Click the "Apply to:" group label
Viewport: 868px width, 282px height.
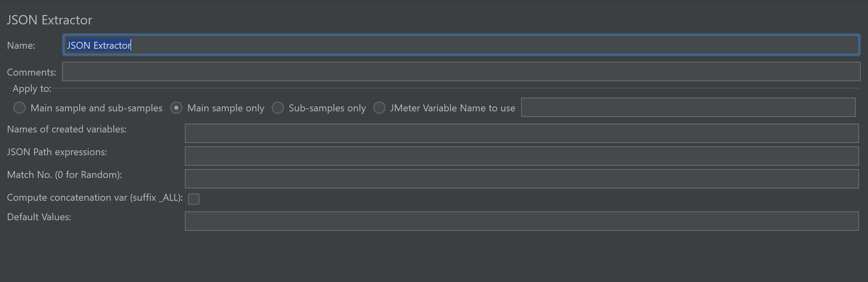32,89
